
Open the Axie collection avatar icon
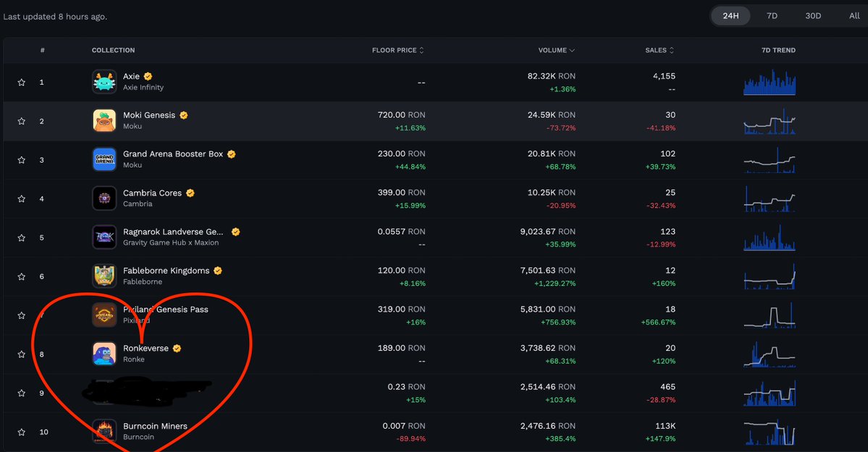pyautogui.click(x=104, y=82)
